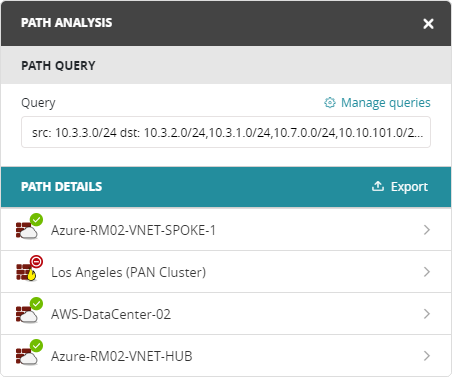
Task: Select the Los Angeles (PAN Cluster) entry
Action: [226, 272]
